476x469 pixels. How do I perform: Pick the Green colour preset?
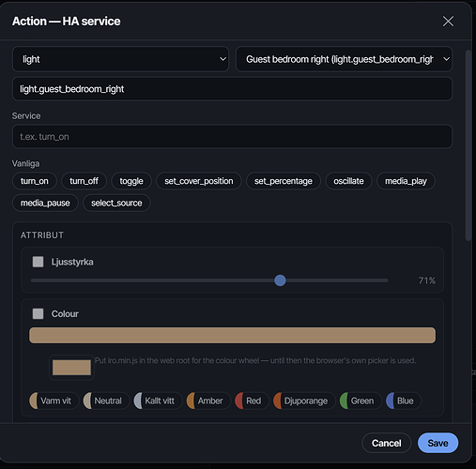coord(361,401)
